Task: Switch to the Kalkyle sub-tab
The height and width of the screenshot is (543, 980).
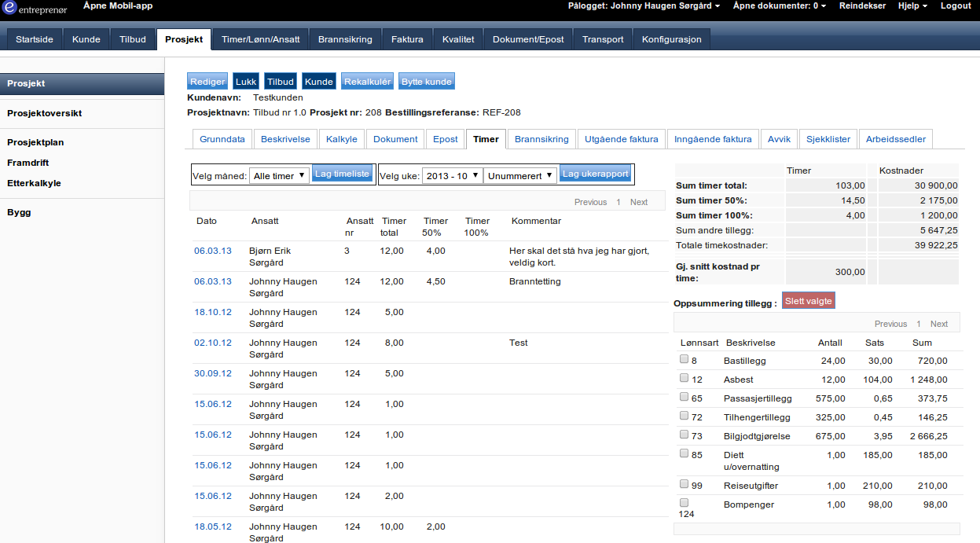Action: coord(342,139)
